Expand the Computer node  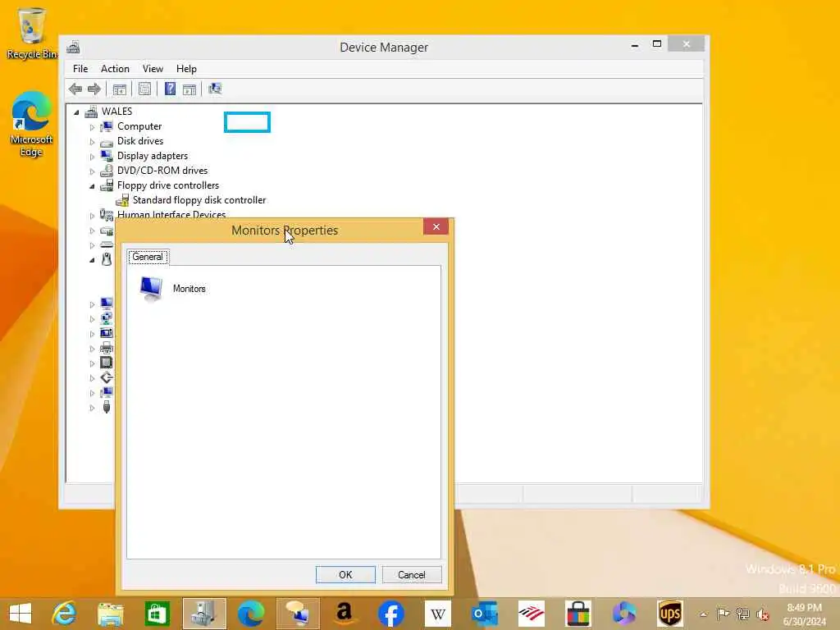click(x=92, y=127)
